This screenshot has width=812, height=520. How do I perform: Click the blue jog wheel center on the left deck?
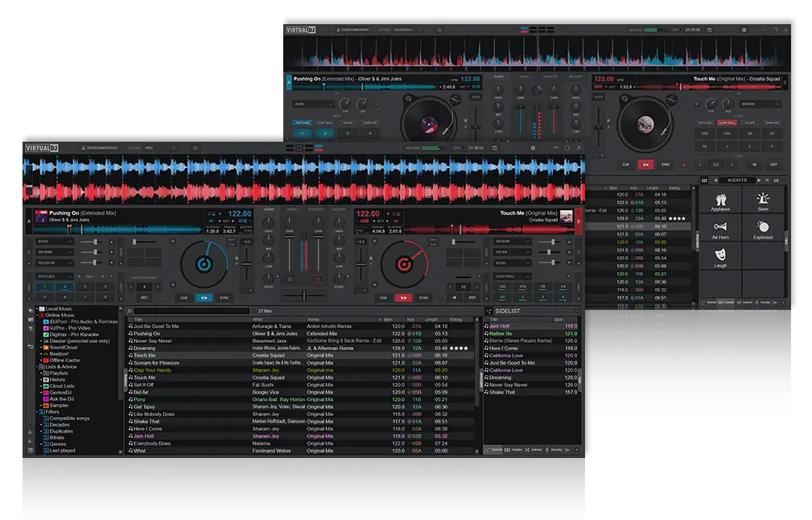click(x=204, y=264)
